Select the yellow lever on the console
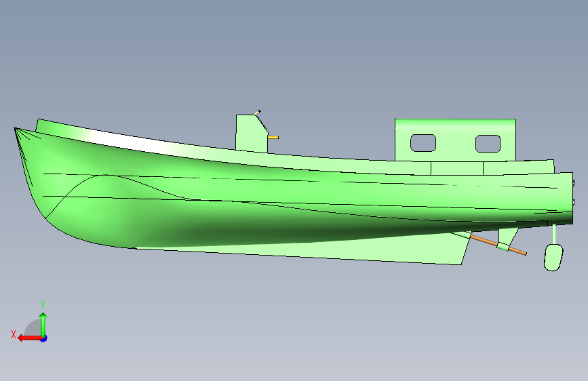588x381 pixels. 273,138
